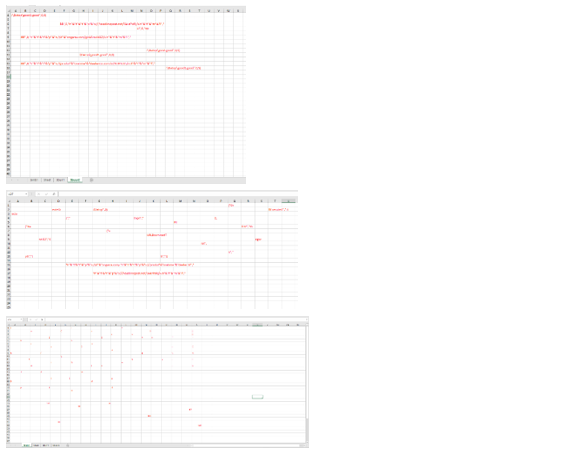Click select-all corner in middle spreadsheet
This screenshot has height=459, width=578.
[x=9, y=201]
